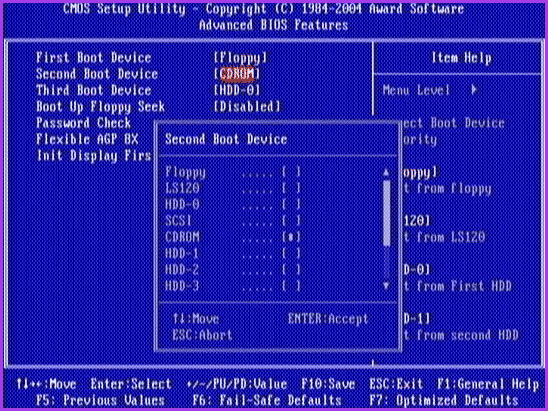Select the SCSI option radio bracket
548x411 pixels.
291,221
